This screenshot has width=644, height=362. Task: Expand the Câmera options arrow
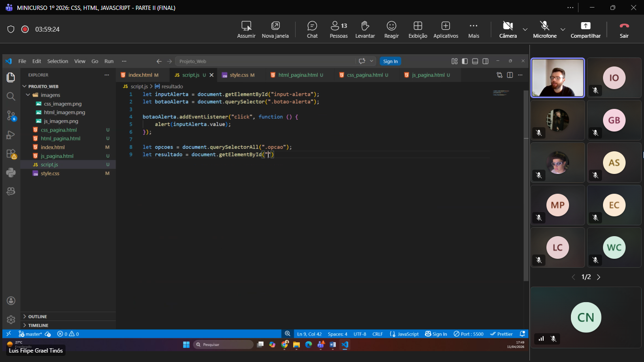pos(525,29)
